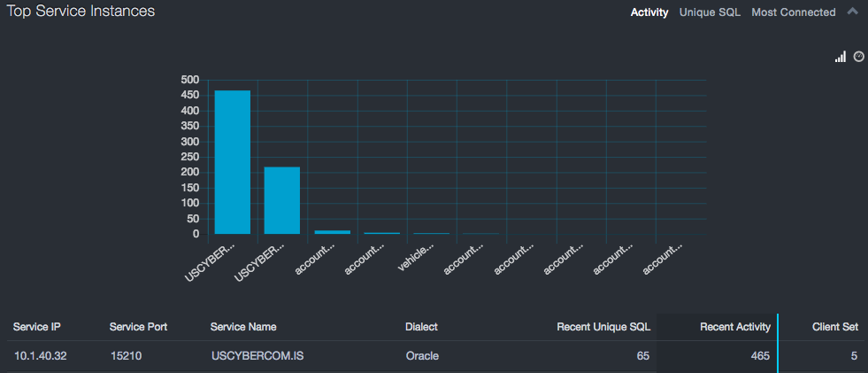Click the Top Service Instances title
Viewport: 868px width, 373px height.
pyautogui.click(x=81, y=12)
